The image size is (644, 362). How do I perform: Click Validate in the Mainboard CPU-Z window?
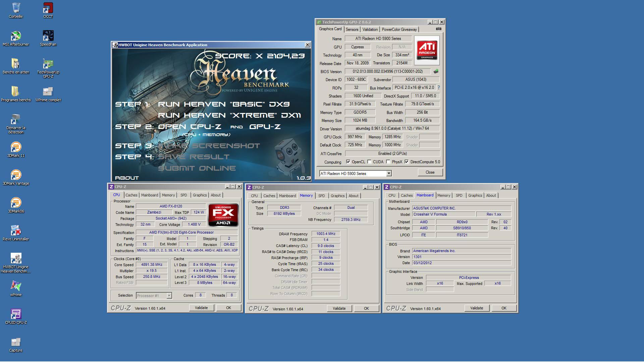click(477, 308)
